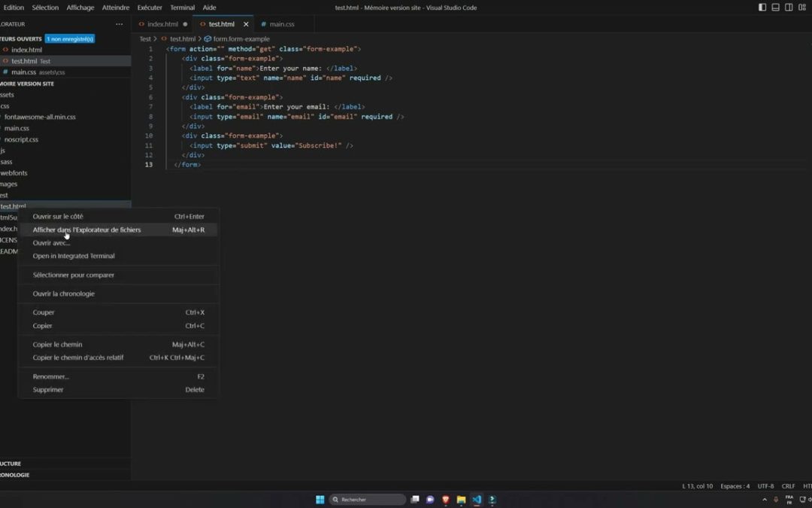The height and width of the screenshot is (508, 812).
Task: Open Brave browser from the taskbar
Action: coord(445,500)
